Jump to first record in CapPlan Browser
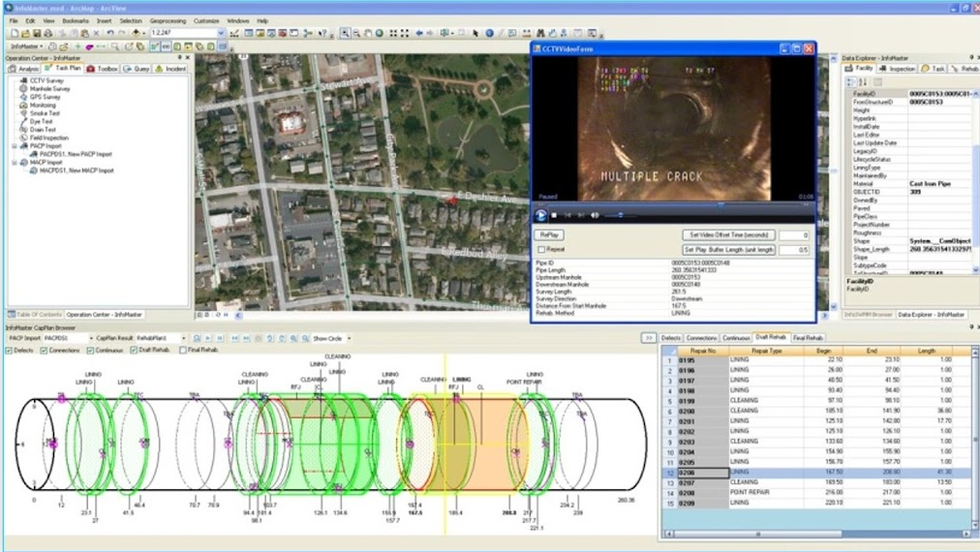The width and height of the screenshot is (980, 552). 235,338
